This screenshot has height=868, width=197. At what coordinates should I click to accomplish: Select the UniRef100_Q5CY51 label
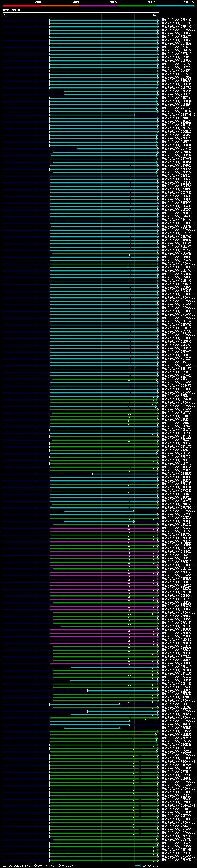coord(176,128)
